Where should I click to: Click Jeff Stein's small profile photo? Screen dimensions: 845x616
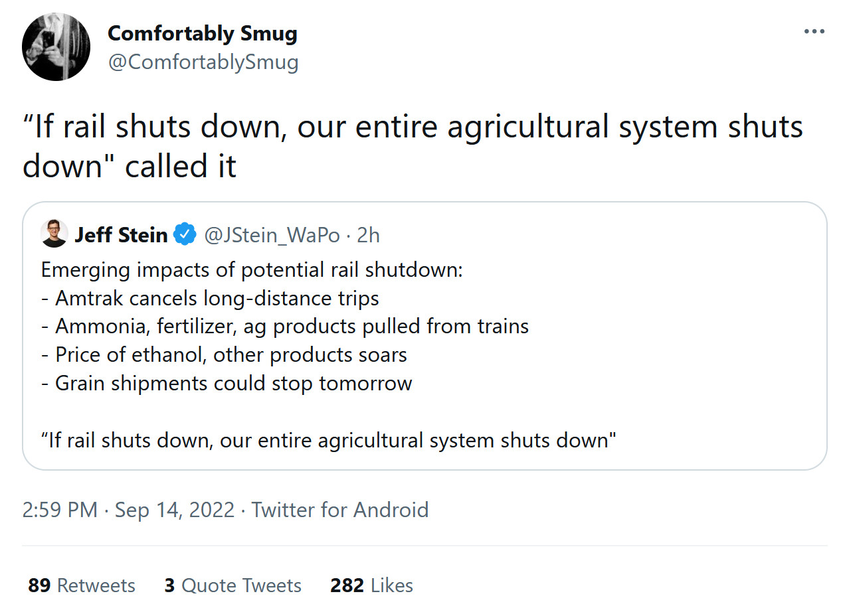[x=54, y=234]
